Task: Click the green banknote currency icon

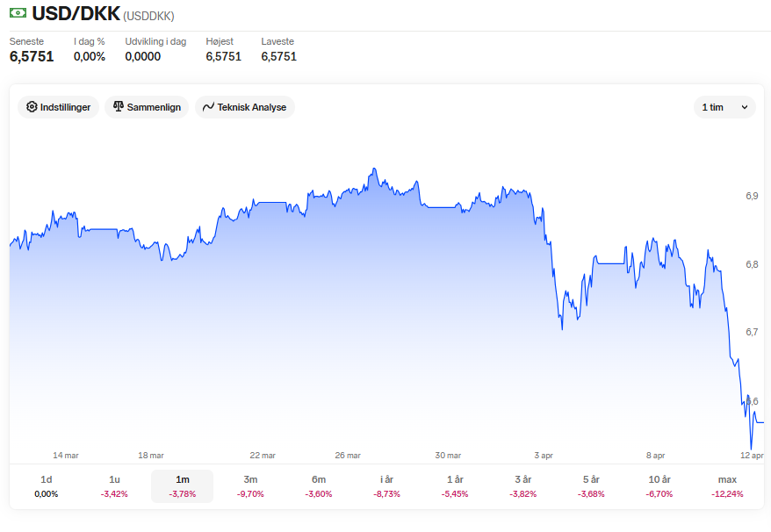Action: tap(18, 13)
